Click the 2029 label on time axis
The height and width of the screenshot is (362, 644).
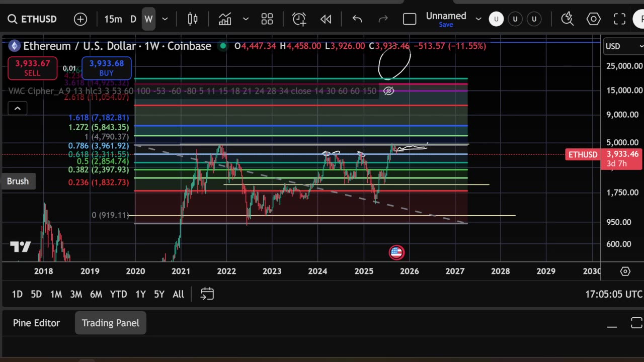pos(546,271)
